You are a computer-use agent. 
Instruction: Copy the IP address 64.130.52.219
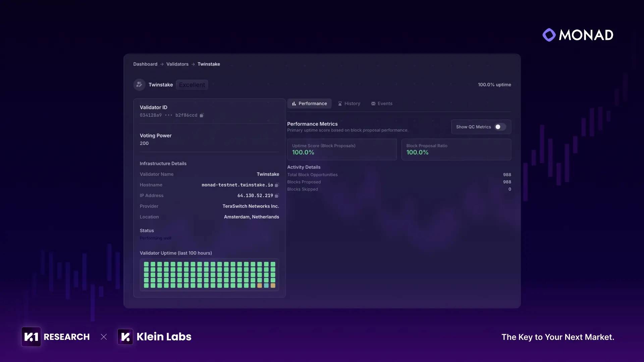277,196
